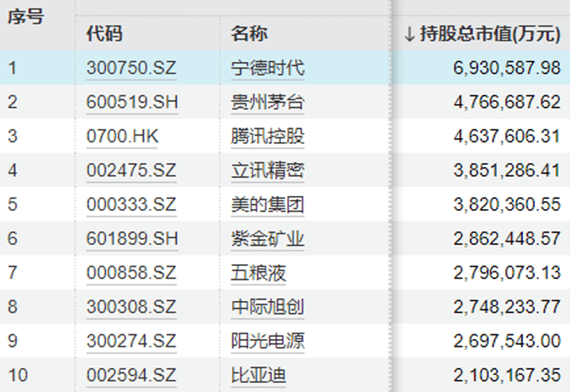Select 阳光电源 stock name

[x=266, y=341]
